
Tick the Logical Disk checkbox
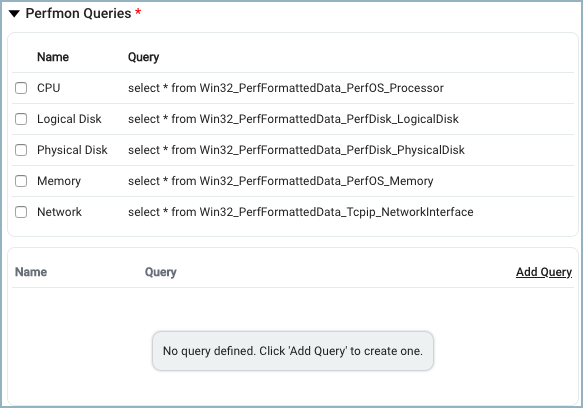(x=21, y=119)
